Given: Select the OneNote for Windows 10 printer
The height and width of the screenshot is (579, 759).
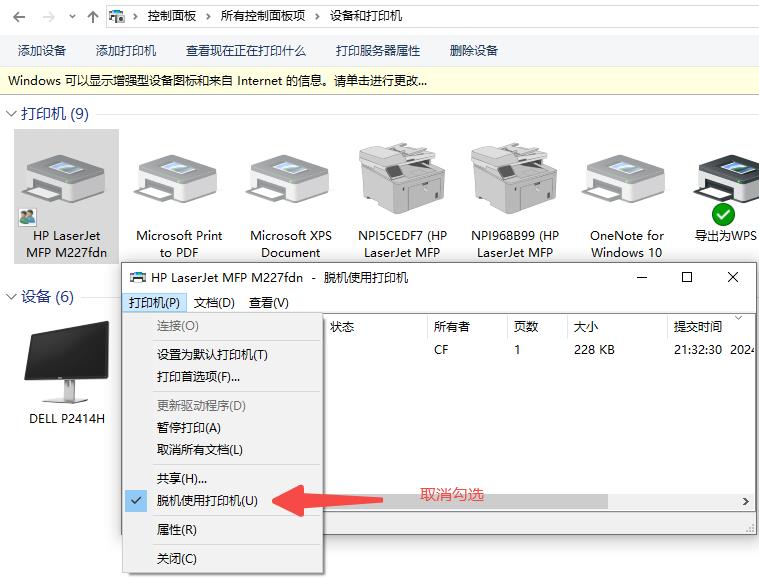Looking at the screenshot, I should click(626, 197).
